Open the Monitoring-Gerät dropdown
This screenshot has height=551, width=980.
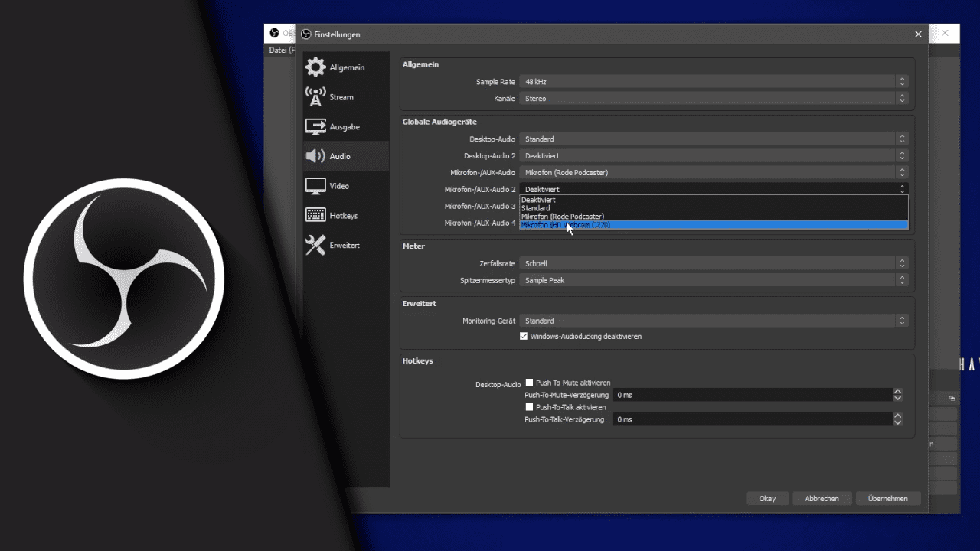coord(714,321)
